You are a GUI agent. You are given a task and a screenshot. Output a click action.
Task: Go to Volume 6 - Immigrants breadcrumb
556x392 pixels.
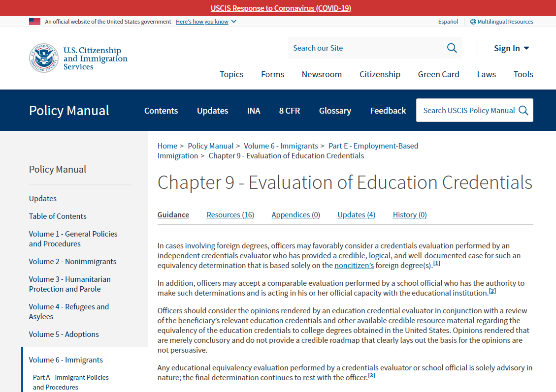coord(281,146)
